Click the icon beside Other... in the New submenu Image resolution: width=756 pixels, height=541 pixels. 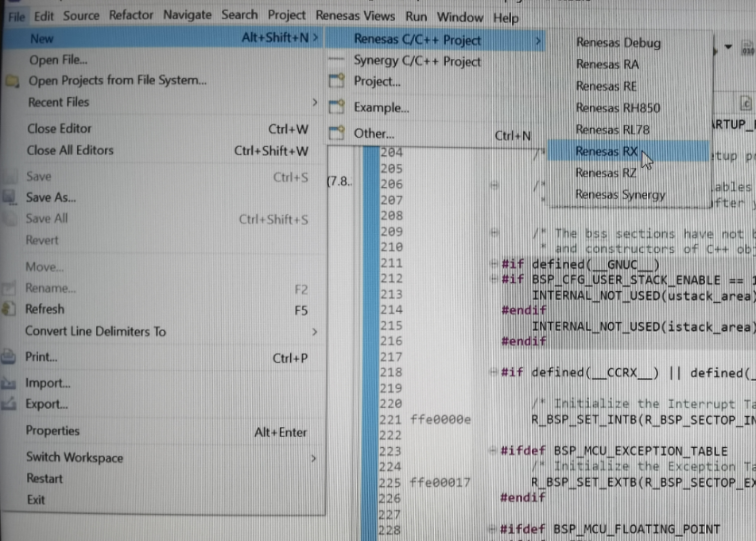(x=338, y=133)
